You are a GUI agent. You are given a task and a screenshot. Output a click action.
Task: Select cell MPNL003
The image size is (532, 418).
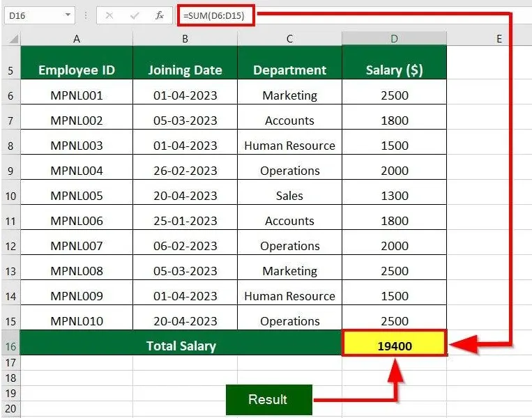click(77, 142)
